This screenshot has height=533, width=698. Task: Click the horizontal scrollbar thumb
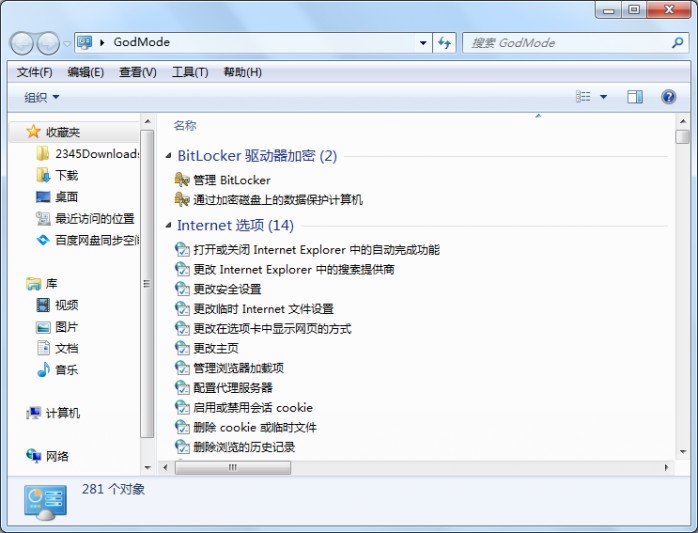pyautogui.click(x=233, y=468)
